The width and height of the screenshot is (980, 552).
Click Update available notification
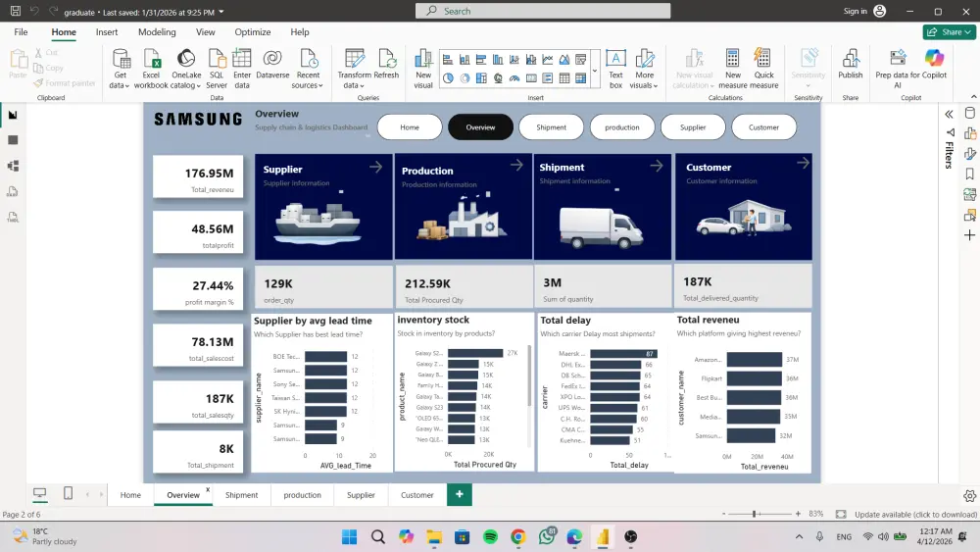coord(915,515)
